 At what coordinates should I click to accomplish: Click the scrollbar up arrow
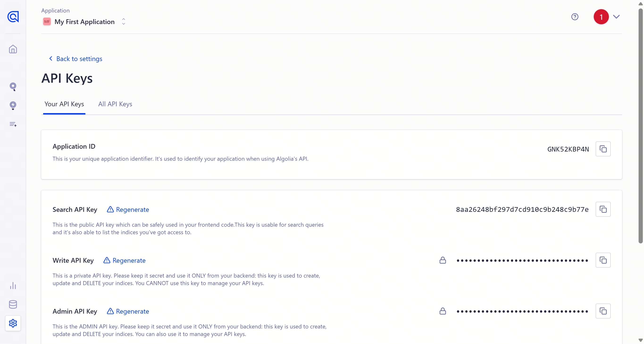pos(640,4)
